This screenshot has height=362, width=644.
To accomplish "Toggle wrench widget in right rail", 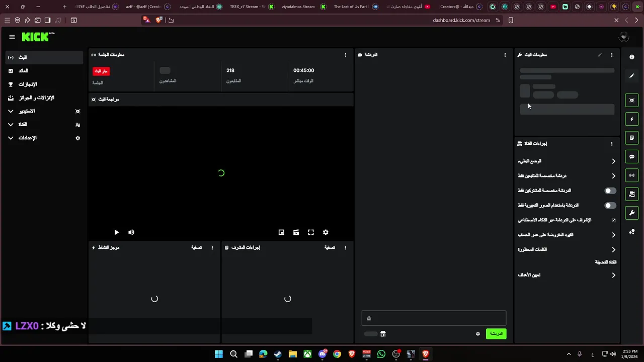I will tap(632, 213).
